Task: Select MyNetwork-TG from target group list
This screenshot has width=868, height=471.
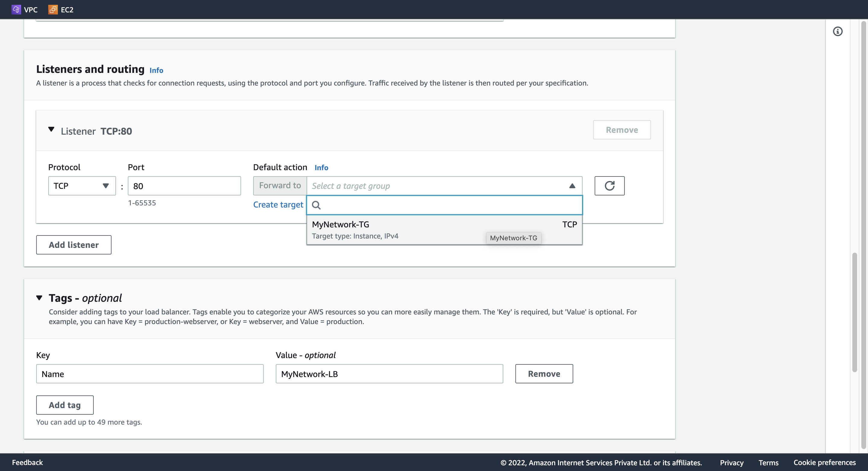Action: tap(444, 229)
